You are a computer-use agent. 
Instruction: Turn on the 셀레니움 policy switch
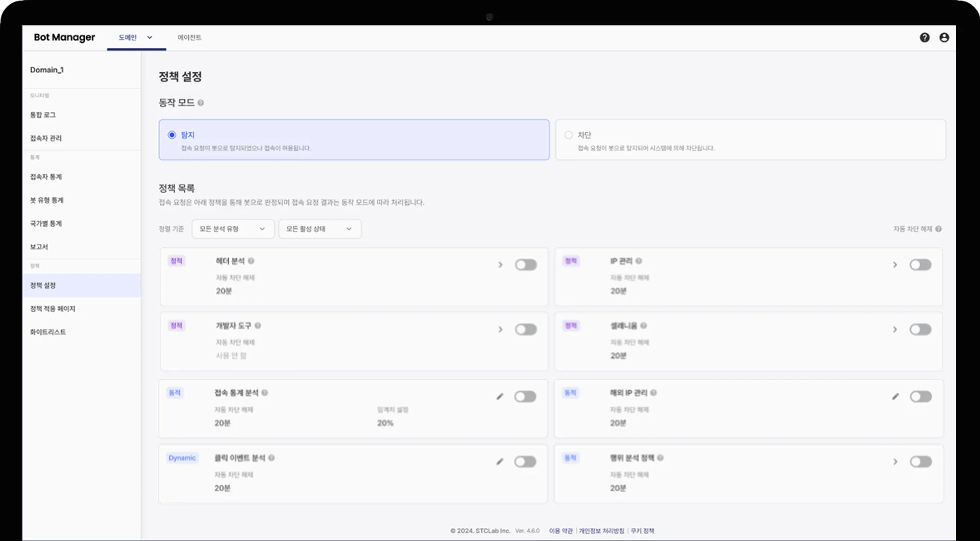pyautogui.click(x=920, y=330)
